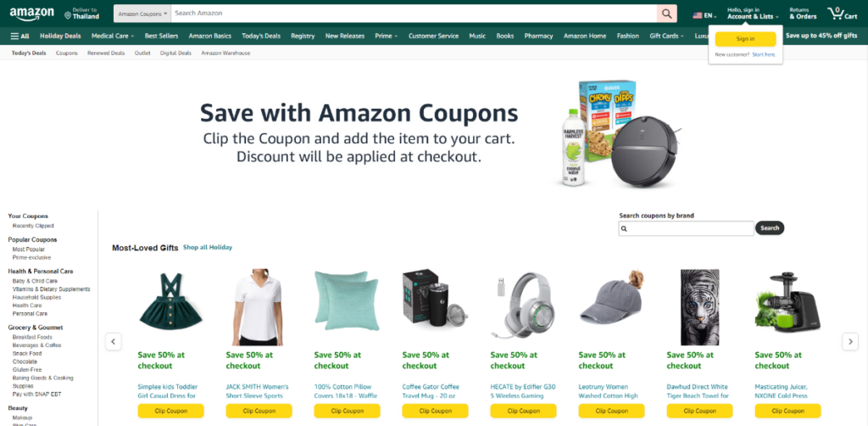Go to next carousel items arrow
This screenshot has width=868, height=426.
tap(849, 341)
